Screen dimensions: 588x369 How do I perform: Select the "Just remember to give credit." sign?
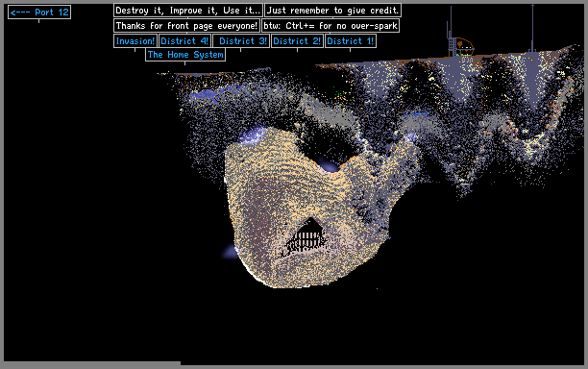click(x=332, y=11)
